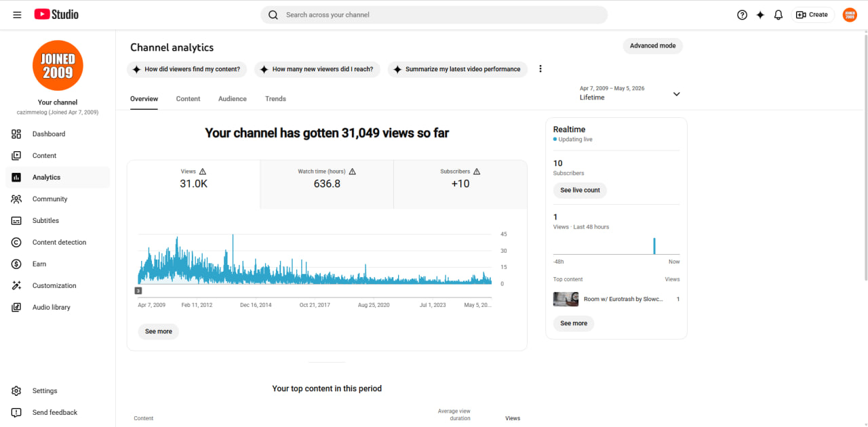The image size is (868, 427).
Task: Switch to the Trends tab
Action: coord(275,99)
